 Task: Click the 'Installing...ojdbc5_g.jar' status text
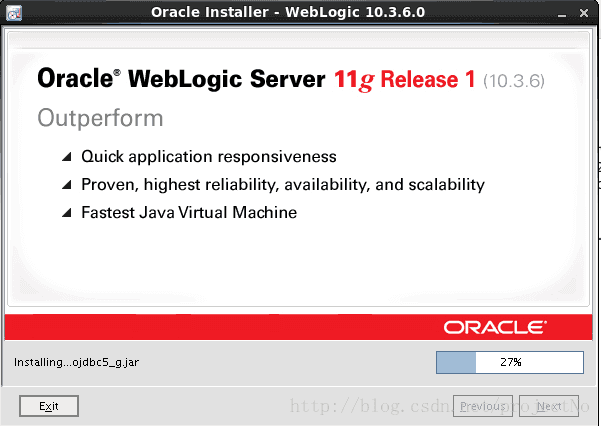76,362
